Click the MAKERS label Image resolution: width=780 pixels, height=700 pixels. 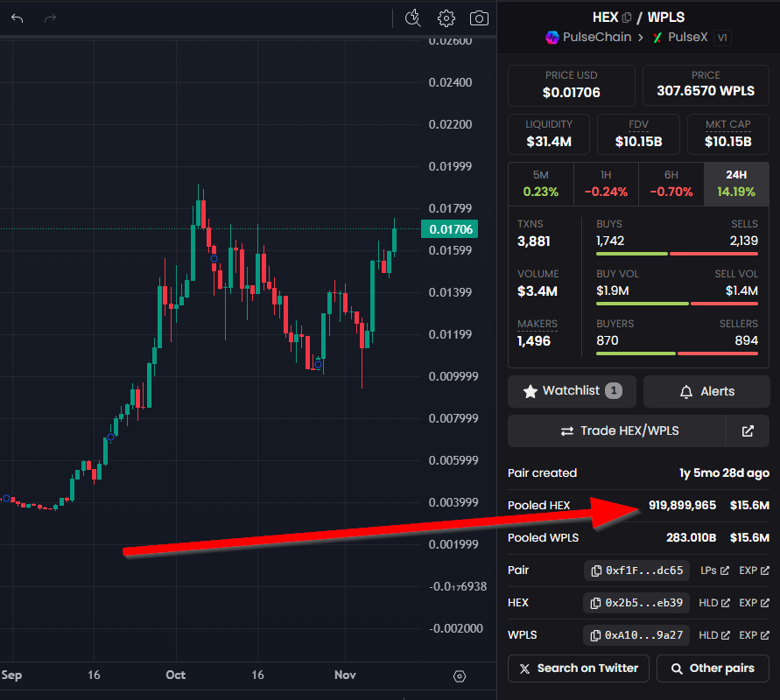coord(538,324)
